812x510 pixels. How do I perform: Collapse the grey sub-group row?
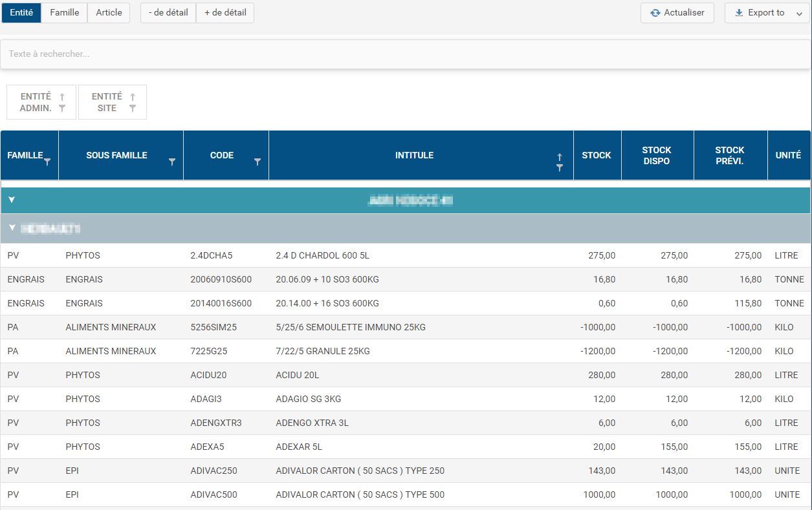[x=12, y=228]
